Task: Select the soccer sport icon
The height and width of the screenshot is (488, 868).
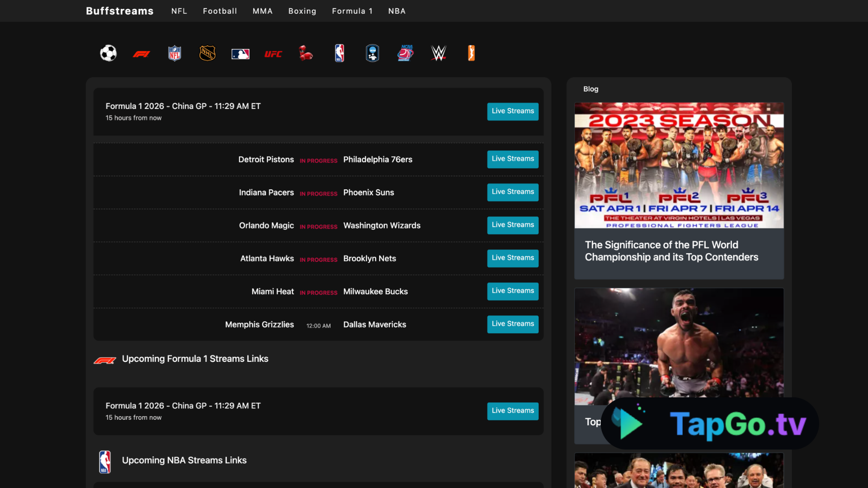Action: [x=108, y=53]
